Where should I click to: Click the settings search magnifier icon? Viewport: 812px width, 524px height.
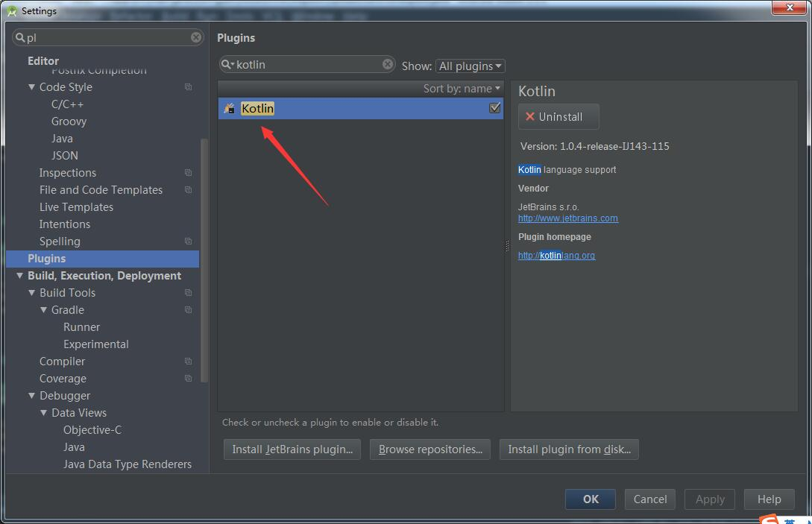pos(20,37)
